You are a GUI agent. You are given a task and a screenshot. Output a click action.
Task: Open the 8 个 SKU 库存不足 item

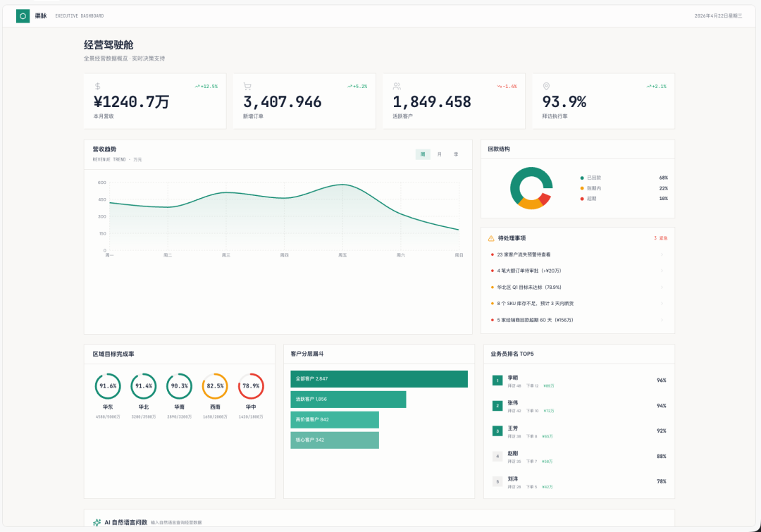click(578, 304)
